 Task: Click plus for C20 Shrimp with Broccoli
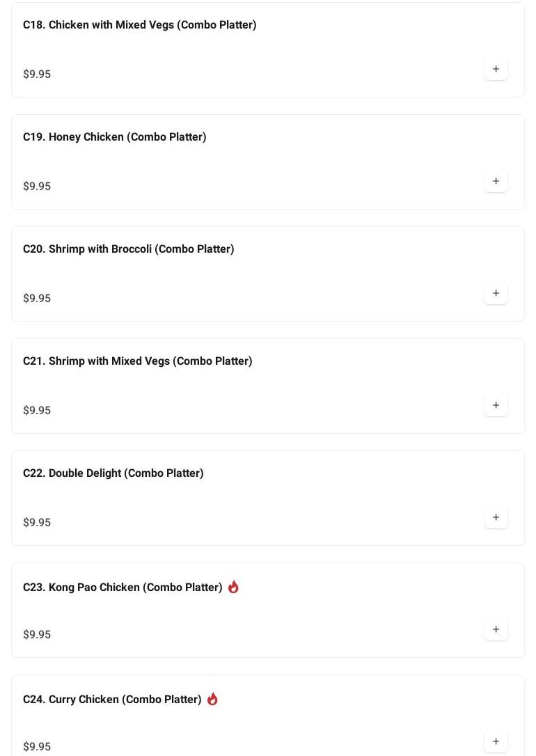point(496,294)
